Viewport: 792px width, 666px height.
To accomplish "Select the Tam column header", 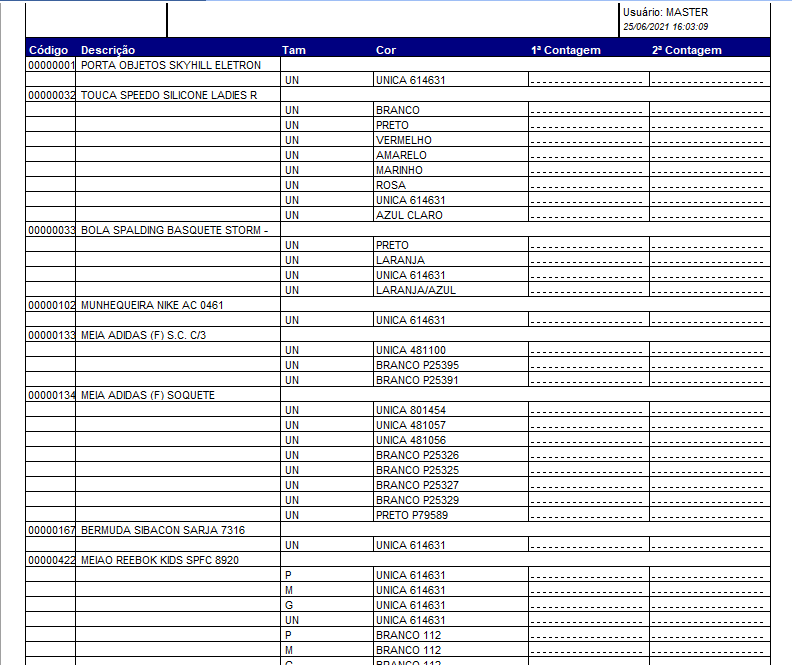I will [293, 50].
